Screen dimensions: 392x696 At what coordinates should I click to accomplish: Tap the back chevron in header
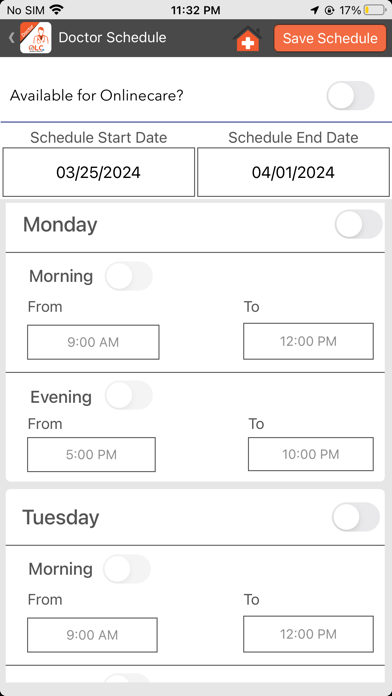[x=12, y=38]
